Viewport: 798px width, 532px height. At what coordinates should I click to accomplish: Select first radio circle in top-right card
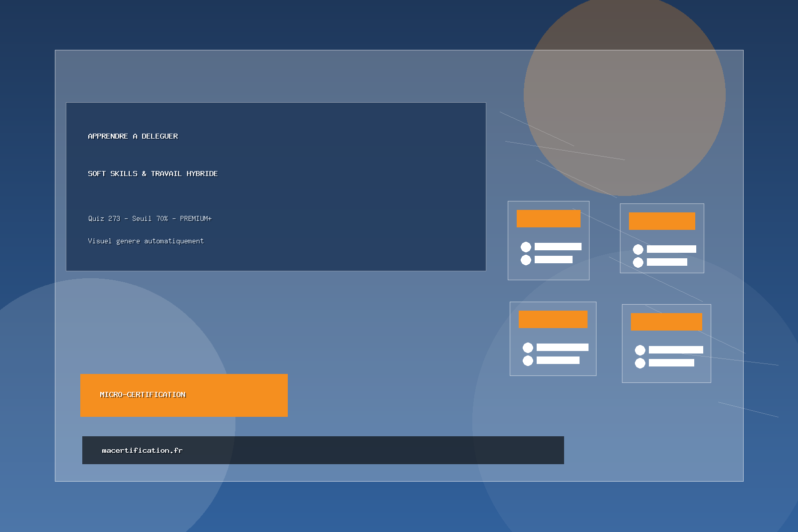click(638, 249)
